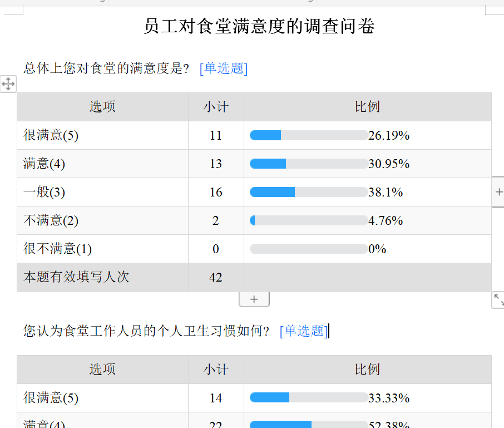Click the title 员工对食堂满意度的调查问卷
The height and width of the screenshot is (428, 504).
point(259,26)
